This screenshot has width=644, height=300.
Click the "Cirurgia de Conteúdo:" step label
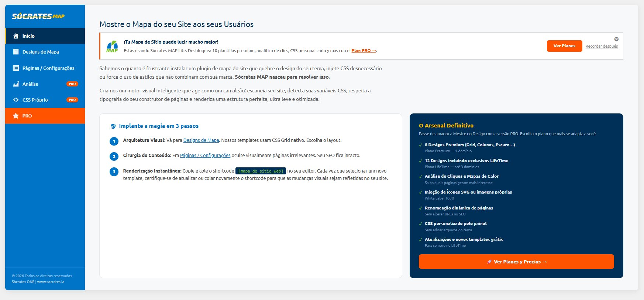pos(147,156)
